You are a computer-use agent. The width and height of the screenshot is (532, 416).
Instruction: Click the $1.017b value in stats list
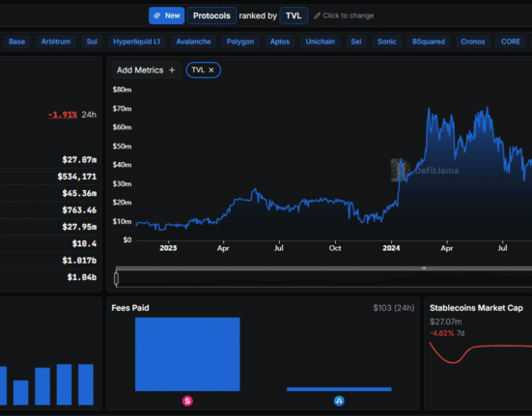[x=79, y=261]
